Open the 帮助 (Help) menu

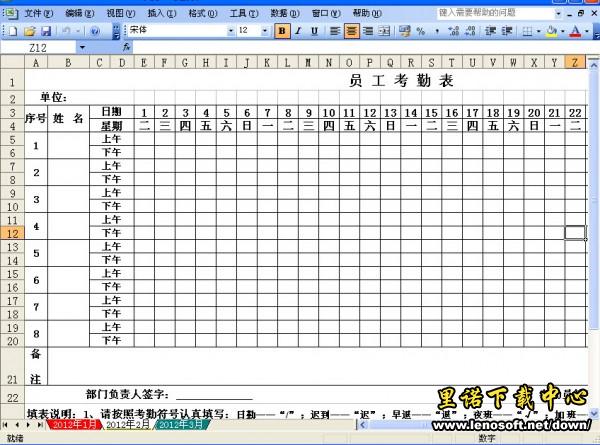click(367, 13)
